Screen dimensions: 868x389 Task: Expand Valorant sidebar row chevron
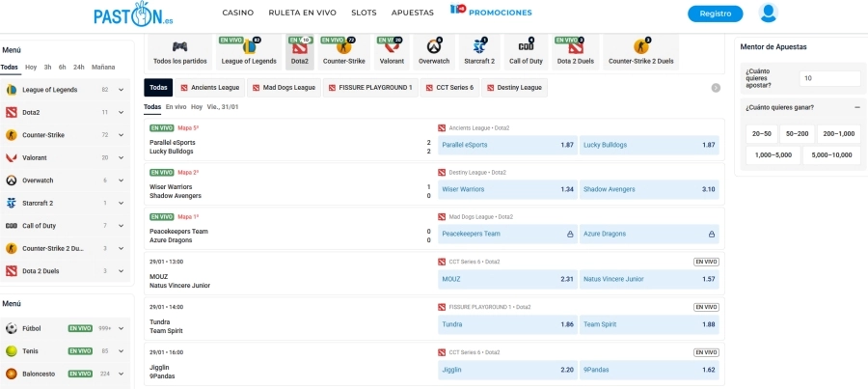point(122,158)
